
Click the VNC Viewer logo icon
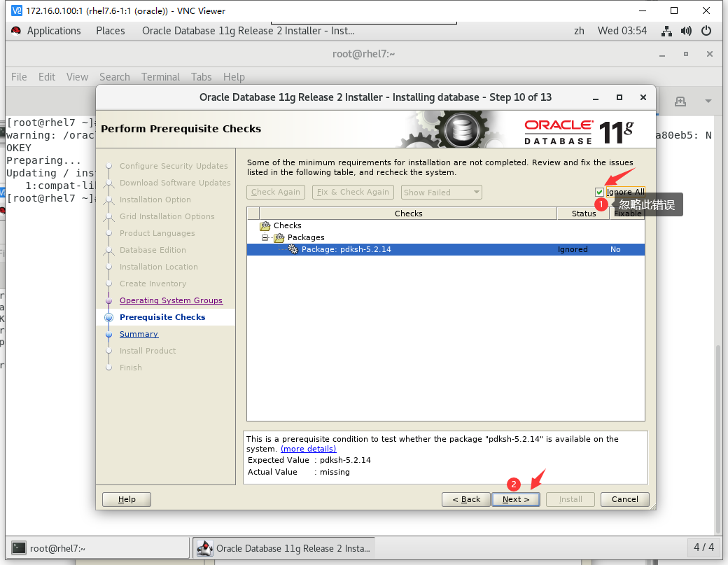(x=17, y=11)
